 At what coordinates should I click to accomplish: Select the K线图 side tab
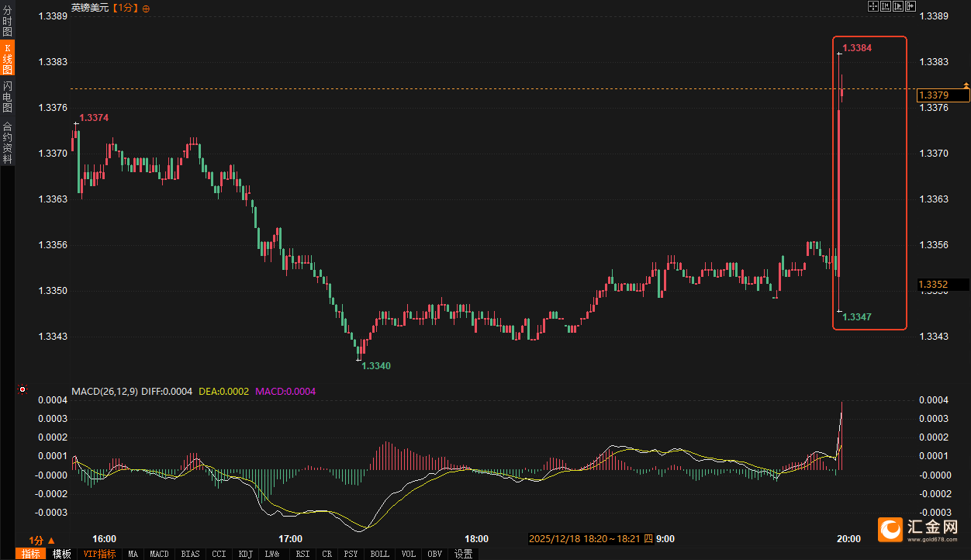pyautogui.click(x=8, y=58)
